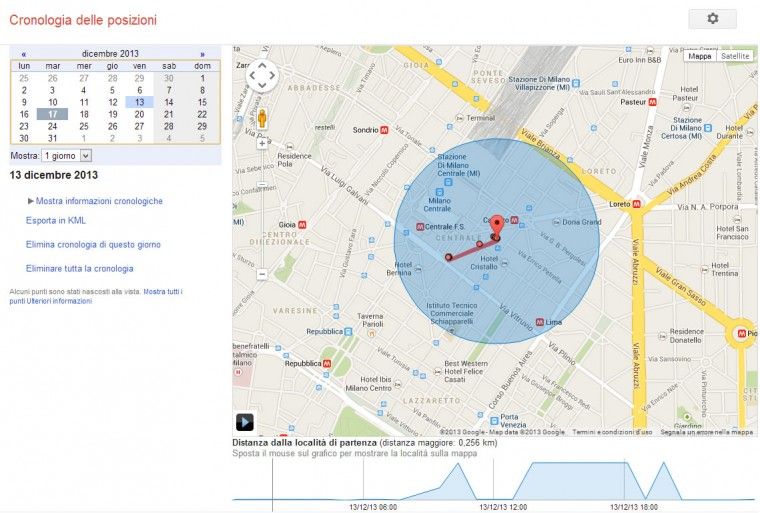Click the dark start point on route
This screenshot has width=760, height=513.
coord(449,257)
